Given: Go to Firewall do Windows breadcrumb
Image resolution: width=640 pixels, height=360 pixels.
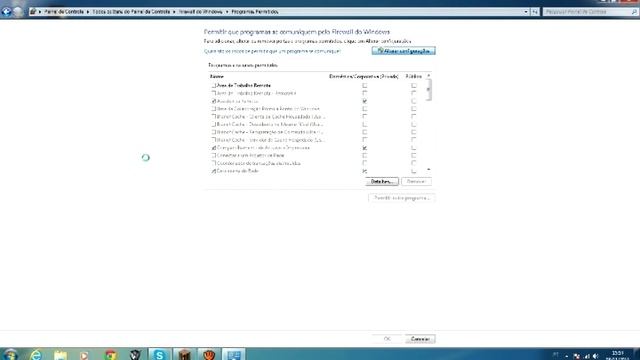Looking at the screenshot, I should 200,12.
